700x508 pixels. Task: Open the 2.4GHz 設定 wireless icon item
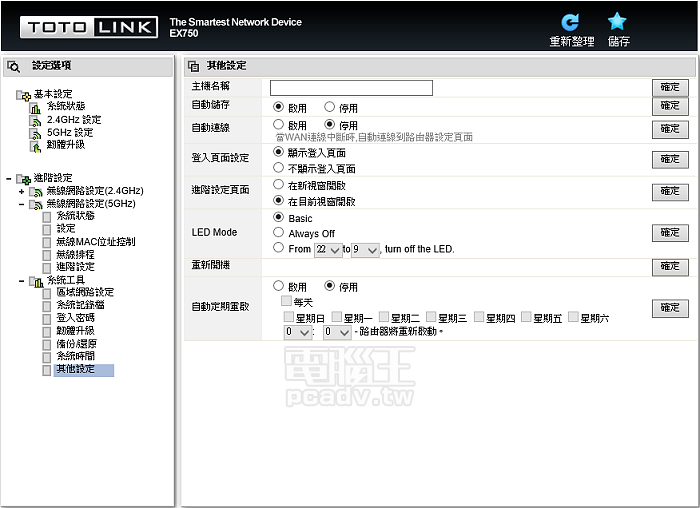tap(36, 120)
